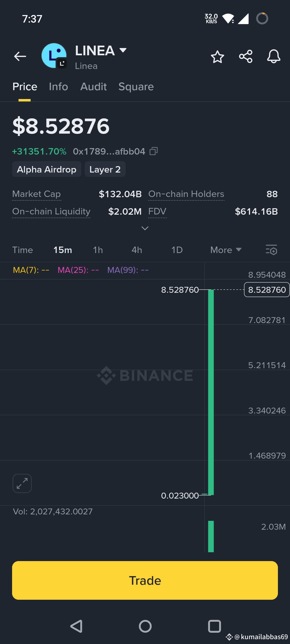Screen dimensions: 290x644
Task: Set a price alert with bell icon
Action: (x=274, y=56)
